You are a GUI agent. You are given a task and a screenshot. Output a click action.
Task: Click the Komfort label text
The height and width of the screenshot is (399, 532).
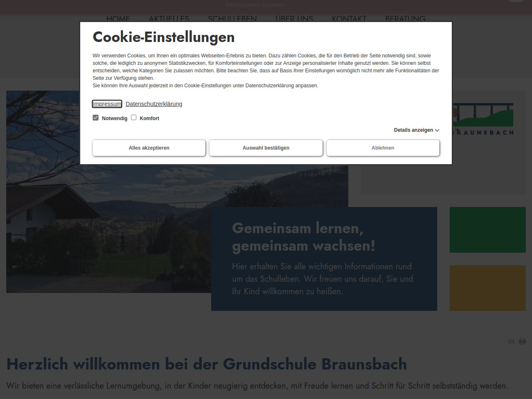[x=149, y=118]
